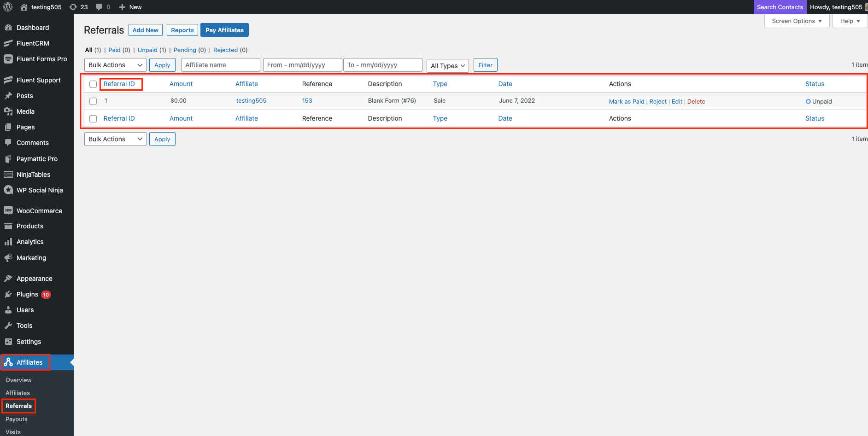Click the WordPress logo icon
The width and height of the screenshot is (868, 436).
(8, 7)
